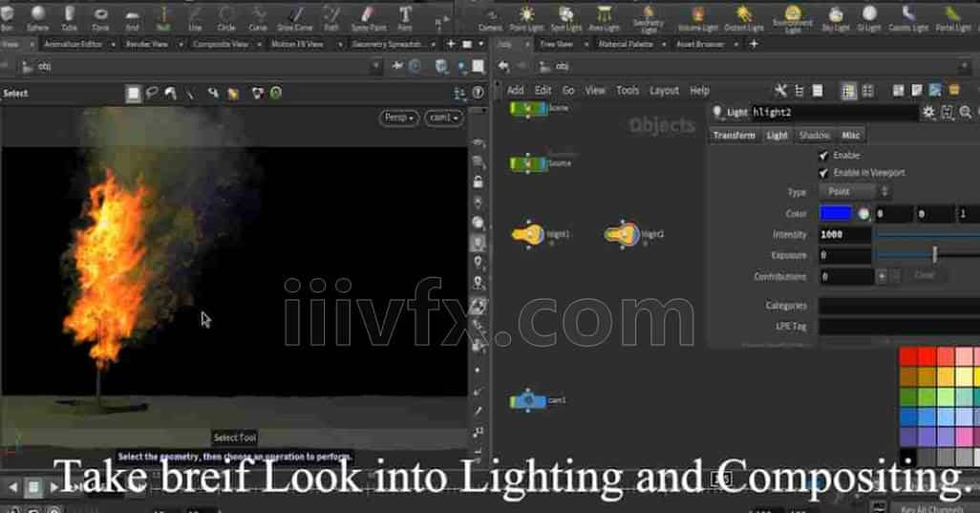Screen dimensions: 980x513
Task: Add new pane tab plus after Asset Browser
Action: (x=754, y=44)
